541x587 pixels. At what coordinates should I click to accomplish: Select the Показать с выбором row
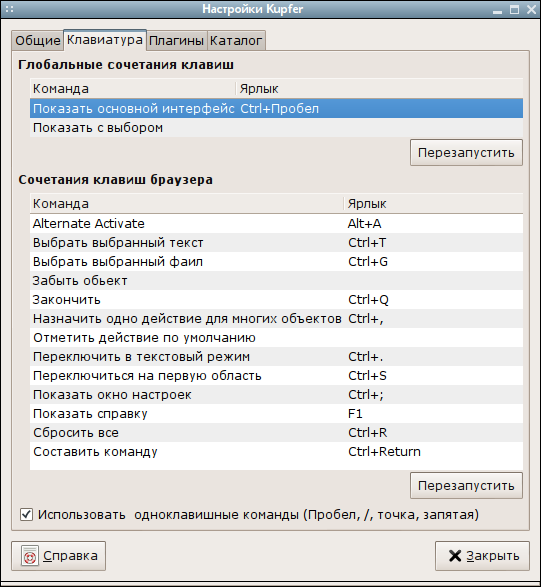276,128
